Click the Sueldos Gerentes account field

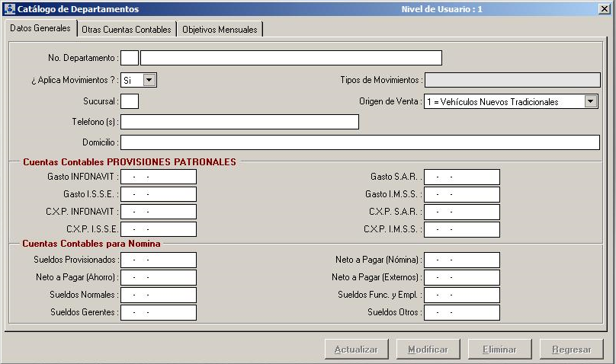[x=159, y=312]
